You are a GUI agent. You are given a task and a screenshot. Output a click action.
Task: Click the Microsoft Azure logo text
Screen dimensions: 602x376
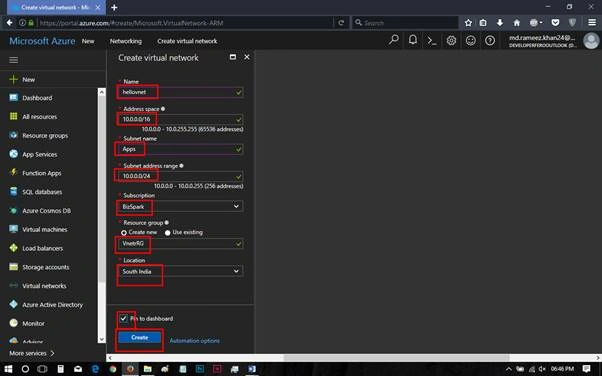(42, 41)
